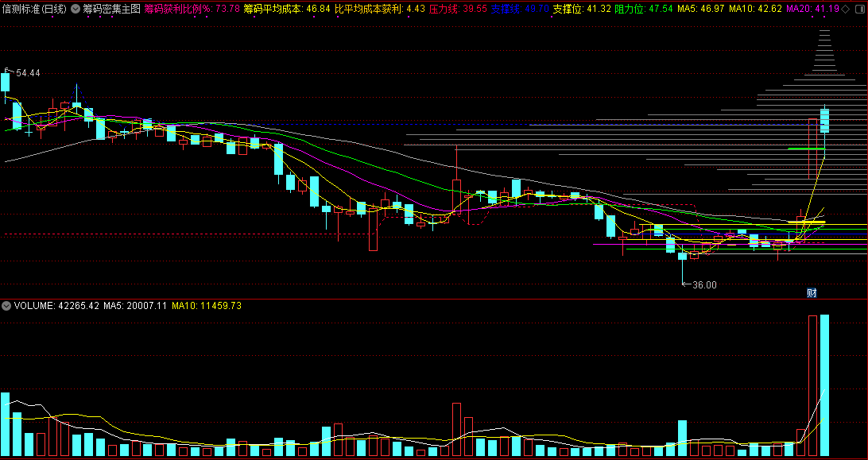Click the 支撑线 blue label

[521, 9]
